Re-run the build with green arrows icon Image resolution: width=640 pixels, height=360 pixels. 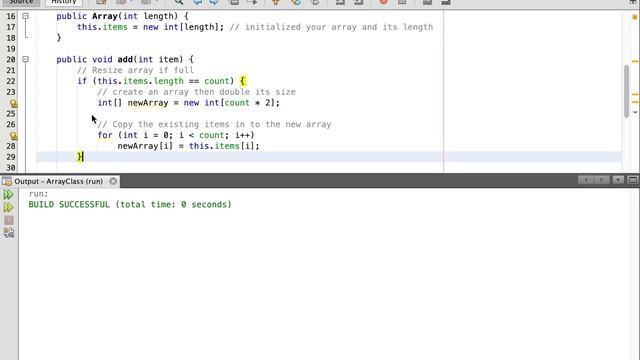tap(9, 195)
